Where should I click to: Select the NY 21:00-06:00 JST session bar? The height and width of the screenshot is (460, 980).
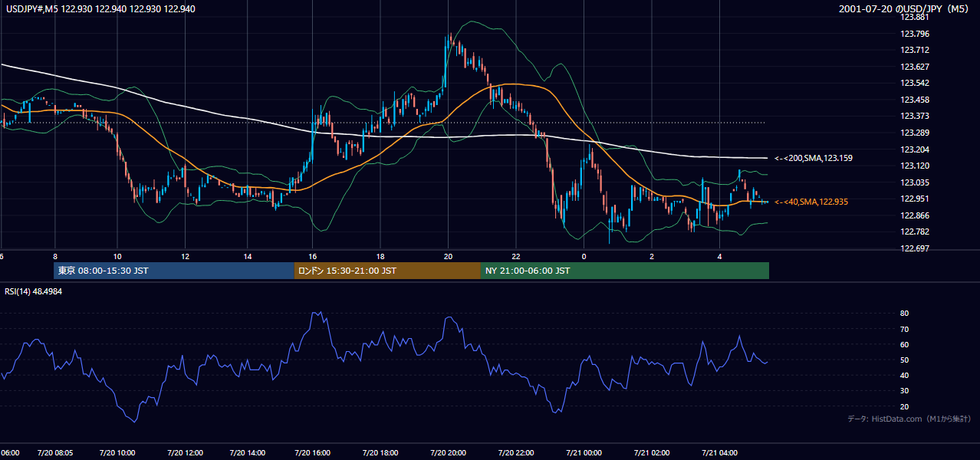[625, 271]
